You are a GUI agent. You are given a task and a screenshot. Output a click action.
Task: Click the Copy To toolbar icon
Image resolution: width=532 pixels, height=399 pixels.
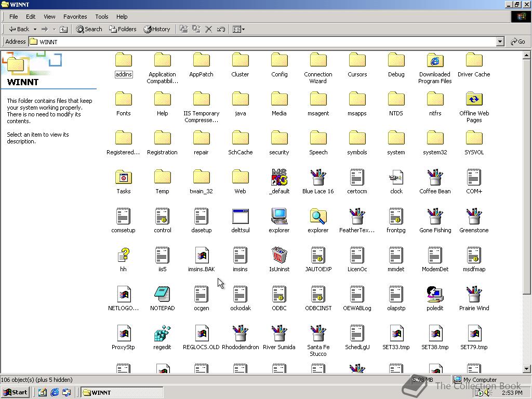click(x=196, y=29)
